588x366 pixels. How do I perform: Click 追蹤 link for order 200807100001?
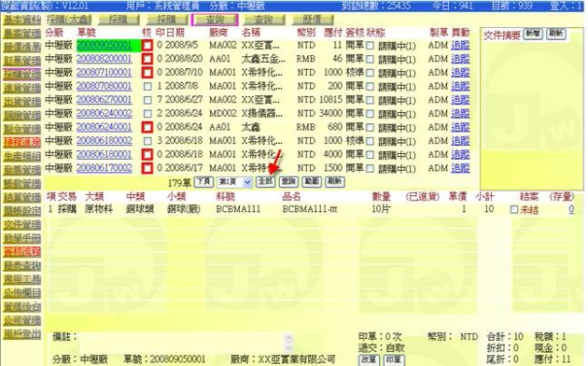[x=460, y=73]
